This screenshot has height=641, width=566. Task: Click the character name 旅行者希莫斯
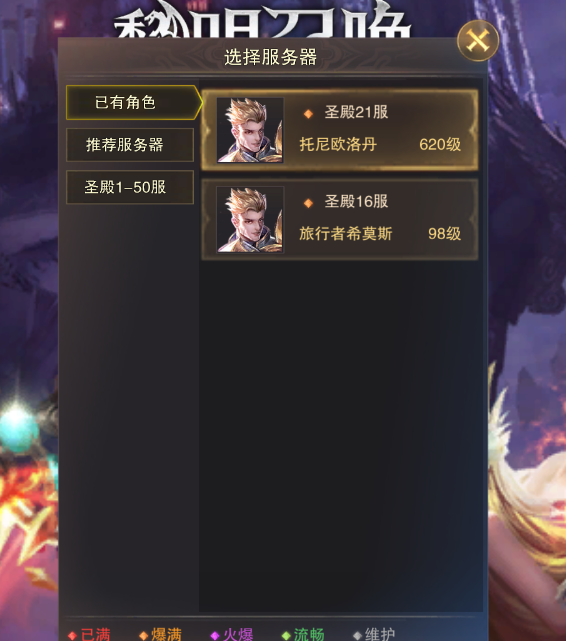(346, 234)
